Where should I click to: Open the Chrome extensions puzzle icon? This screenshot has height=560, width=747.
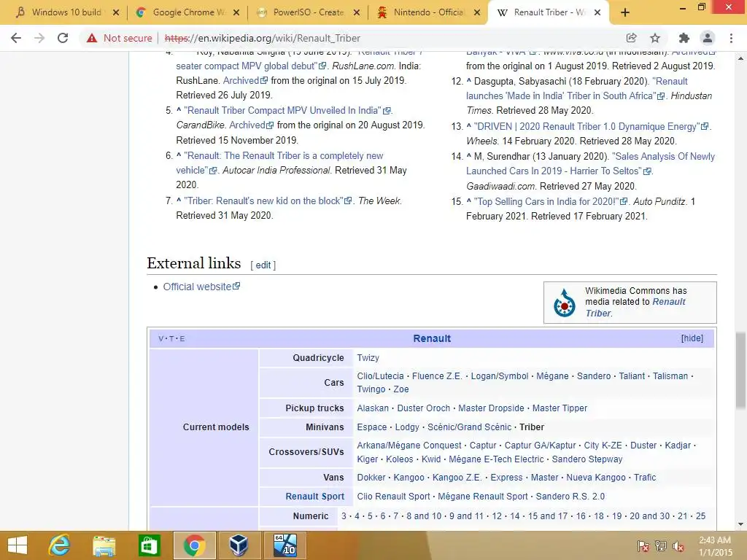point(684,38)
